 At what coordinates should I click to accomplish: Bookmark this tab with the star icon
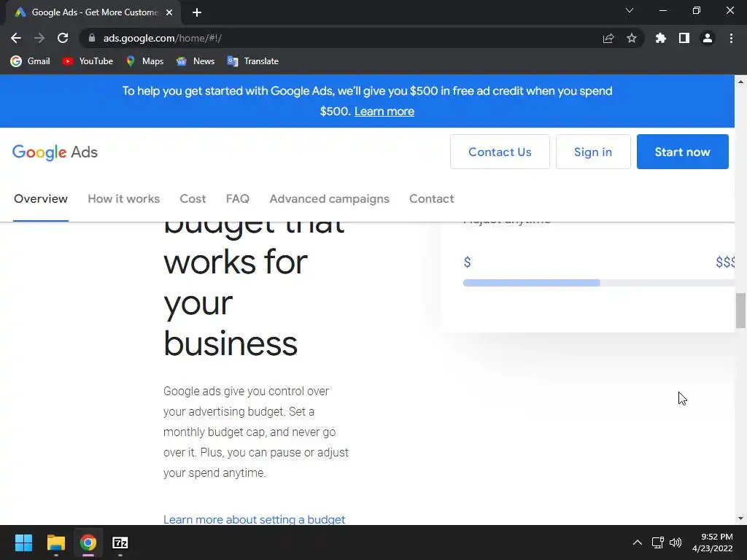point(632,38)
